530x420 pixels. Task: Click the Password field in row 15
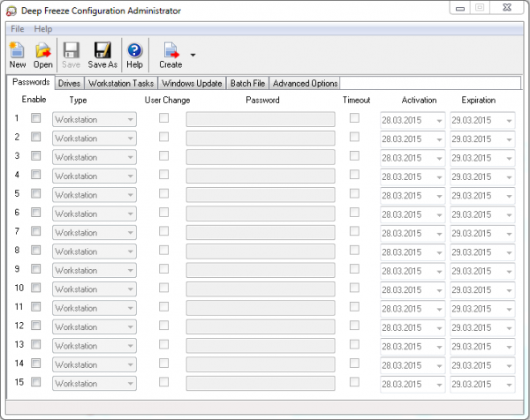[261, 384]
